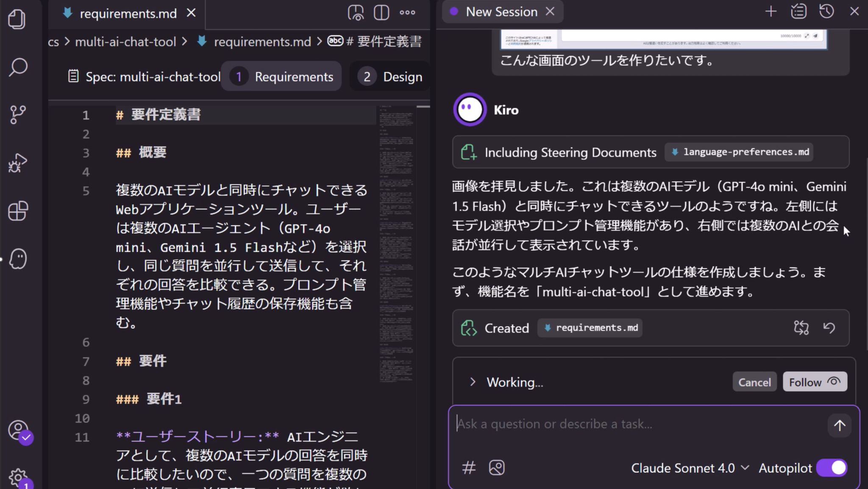Image resolution: width=868 pixels, height=489 pixels.
Task: Open the Search sidebar icon
Action: 17,67
